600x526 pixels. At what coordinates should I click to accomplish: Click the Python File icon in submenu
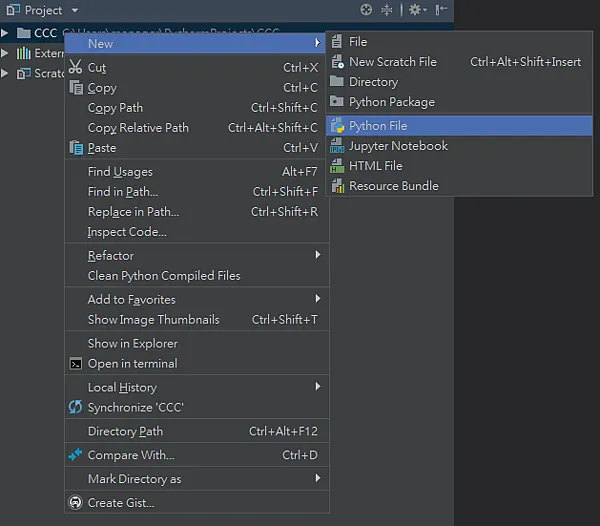336,126
